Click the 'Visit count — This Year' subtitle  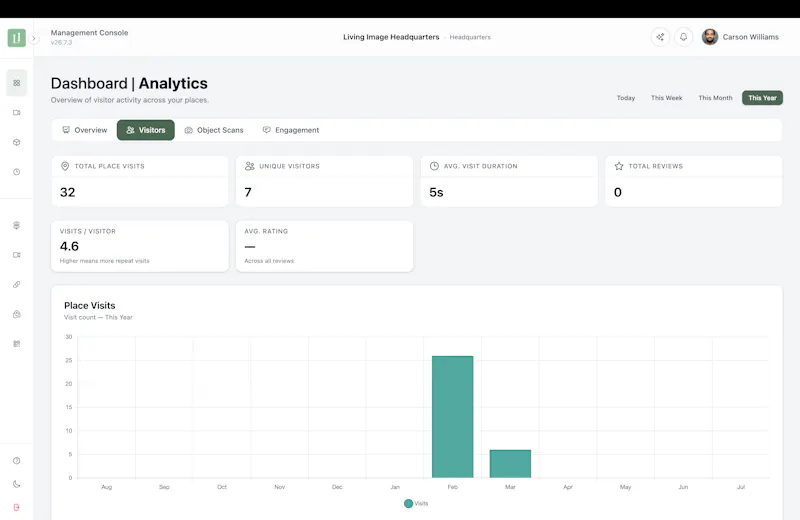point(98,317)
